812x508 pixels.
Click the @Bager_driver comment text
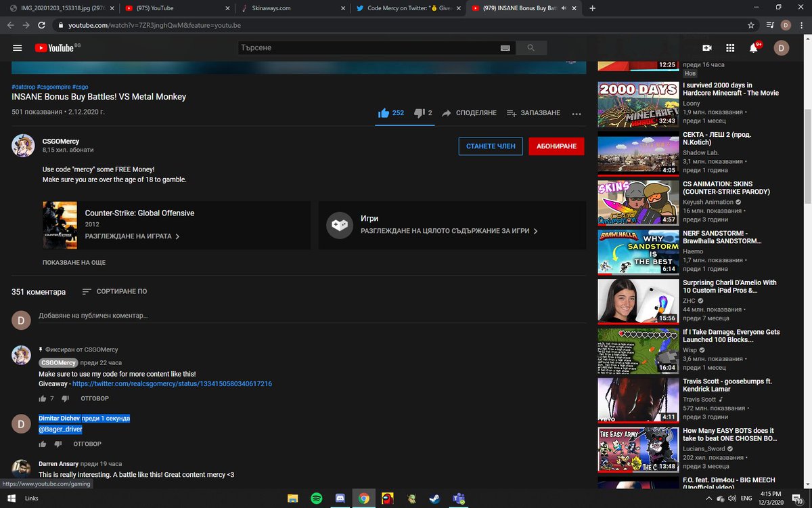click(60, 429)
